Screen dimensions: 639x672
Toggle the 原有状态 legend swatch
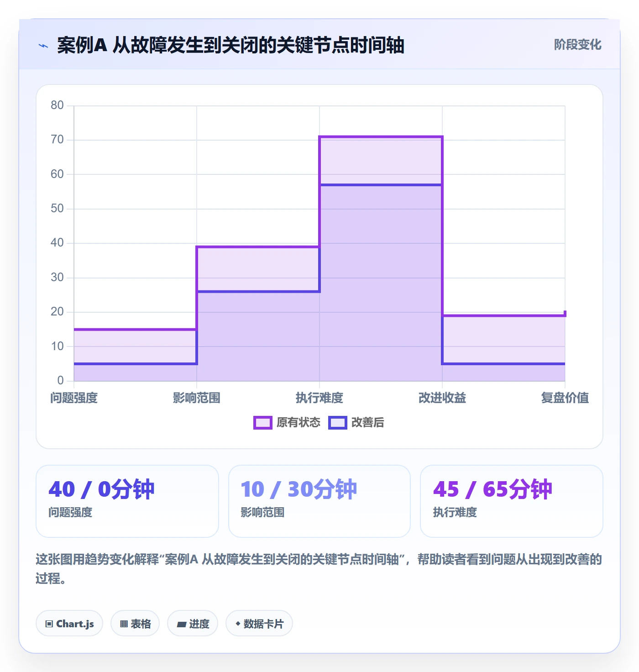tap(262, 423)
